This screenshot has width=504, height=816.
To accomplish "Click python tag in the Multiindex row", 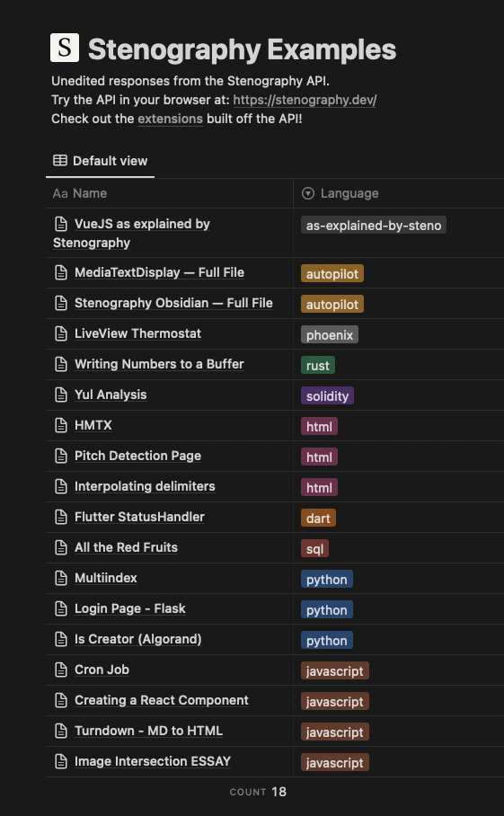I will [x=327, y=580].
